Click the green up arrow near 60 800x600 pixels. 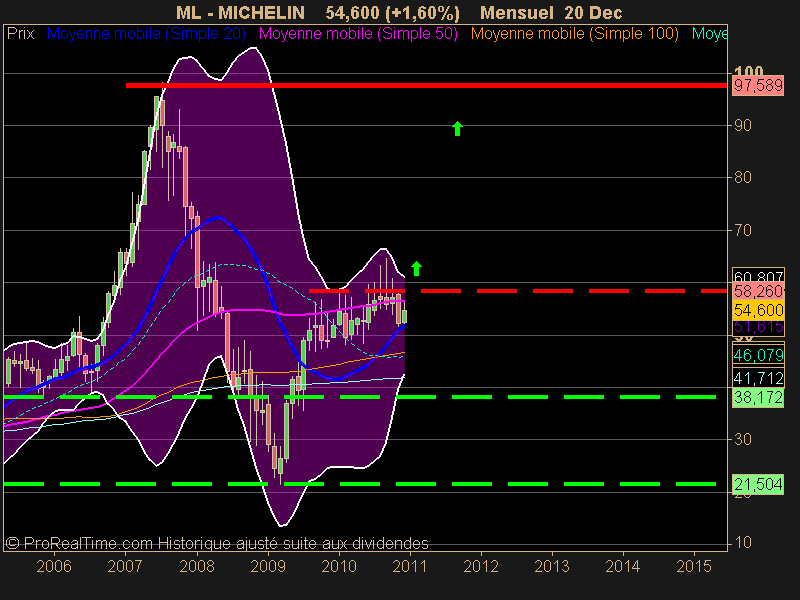click(416, 268)
